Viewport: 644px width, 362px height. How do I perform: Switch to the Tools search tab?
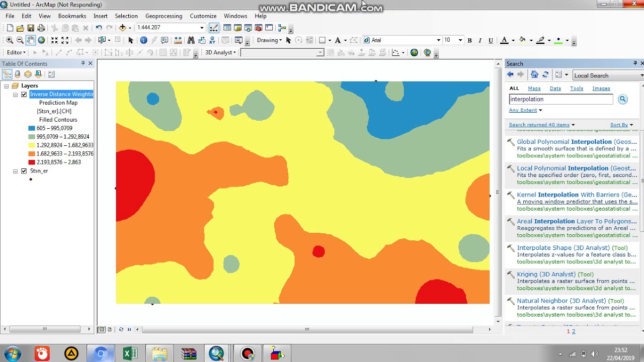(576, 88)
